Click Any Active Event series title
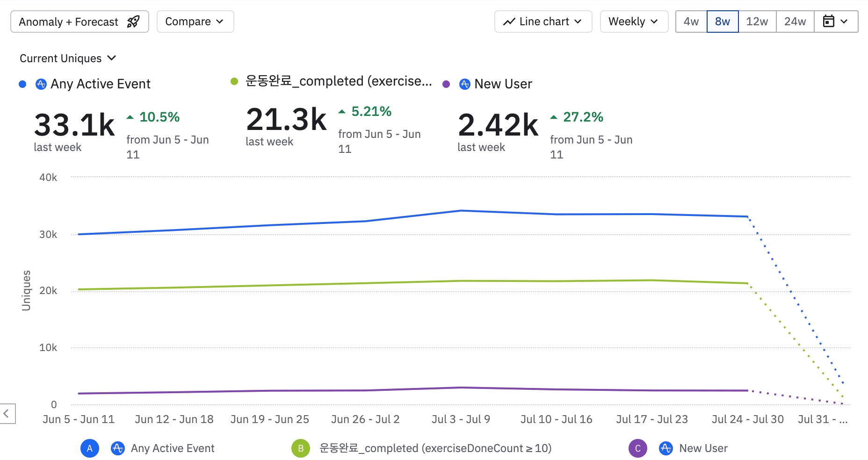Image resolution: width=868 pixels, height=460 pixels. pyautogui.click(x=101, y=84)
